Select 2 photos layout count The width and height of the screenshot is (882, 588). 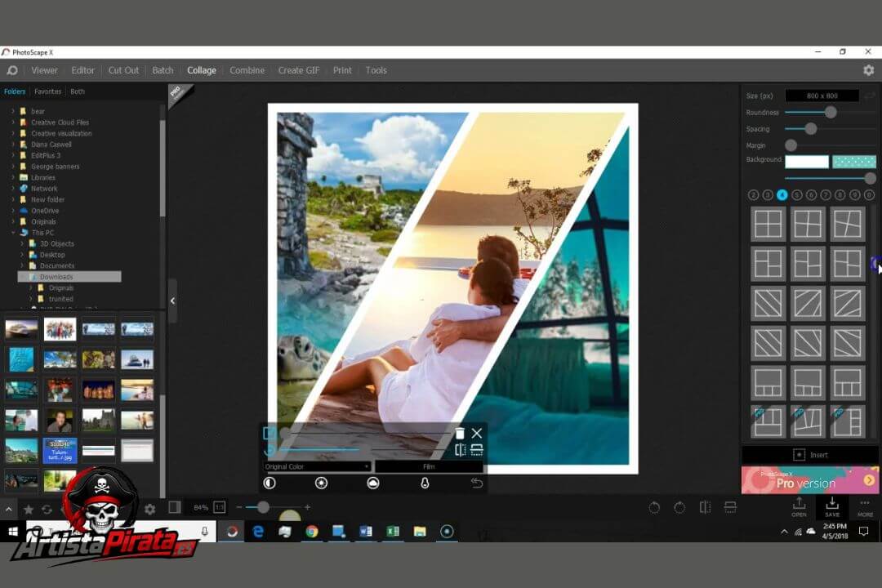753,194
